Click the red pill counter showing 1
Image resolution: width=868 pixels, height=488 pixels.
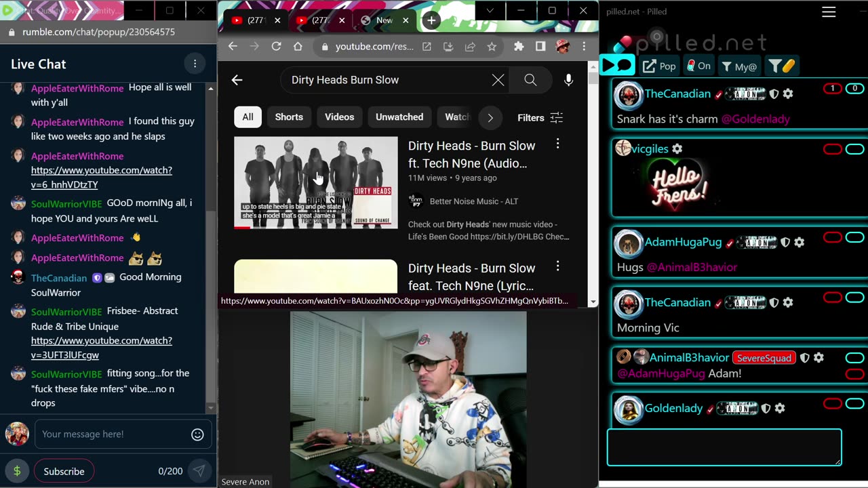click(832, 88)
